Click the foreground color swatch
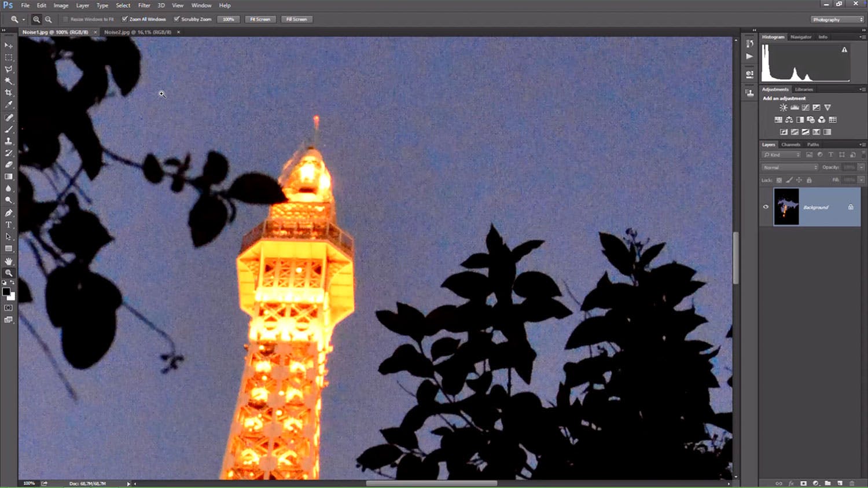The image size is (868, 488). [6, 292]
